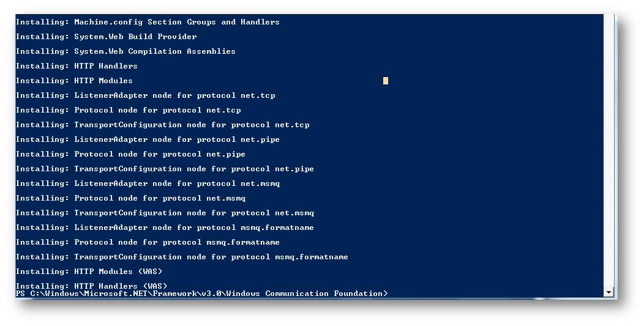
Task: Click the 'Installing: HTTP Modules' output line
Action: pos(74,81)
